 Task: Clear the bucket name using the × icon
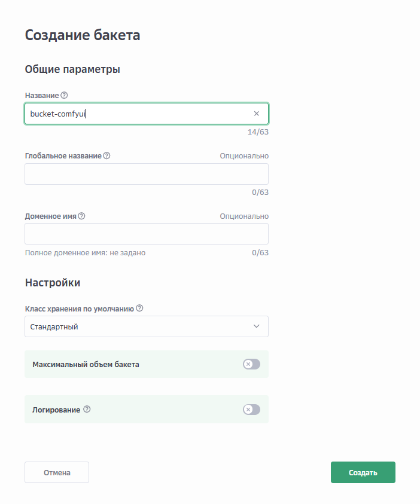[256, 114]
